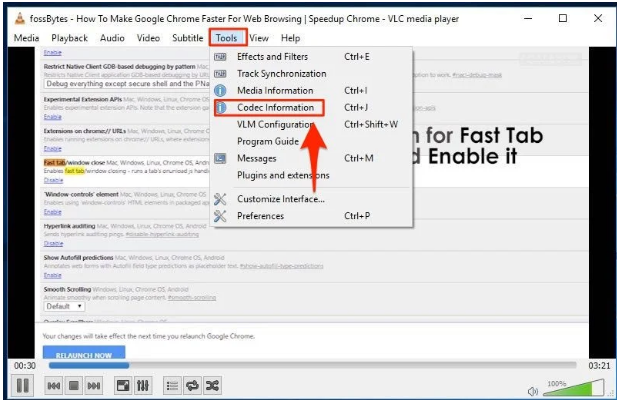Click total duration 03:21 label
The height and width of the screenshot is (400, 617).
[x=599, y=366]
